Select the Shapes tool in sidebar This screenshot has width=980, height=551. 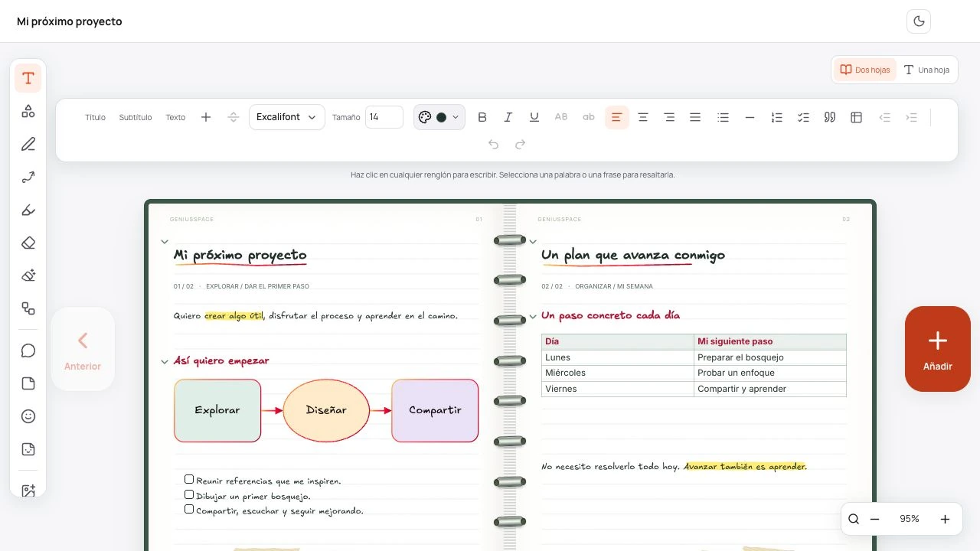pos(28,111)
